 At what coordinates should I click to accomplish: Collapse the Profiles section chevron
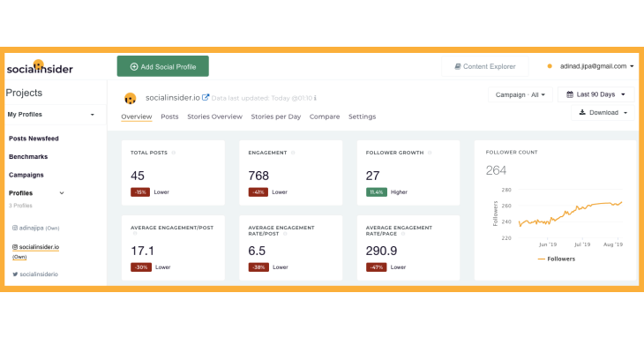coord(62,193)
